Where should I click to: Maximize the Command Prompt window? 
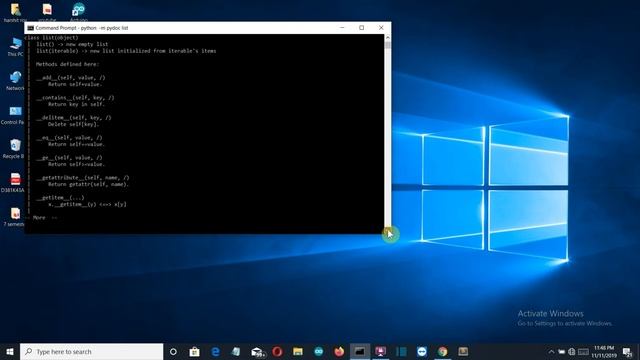click(x=362, y=28)
